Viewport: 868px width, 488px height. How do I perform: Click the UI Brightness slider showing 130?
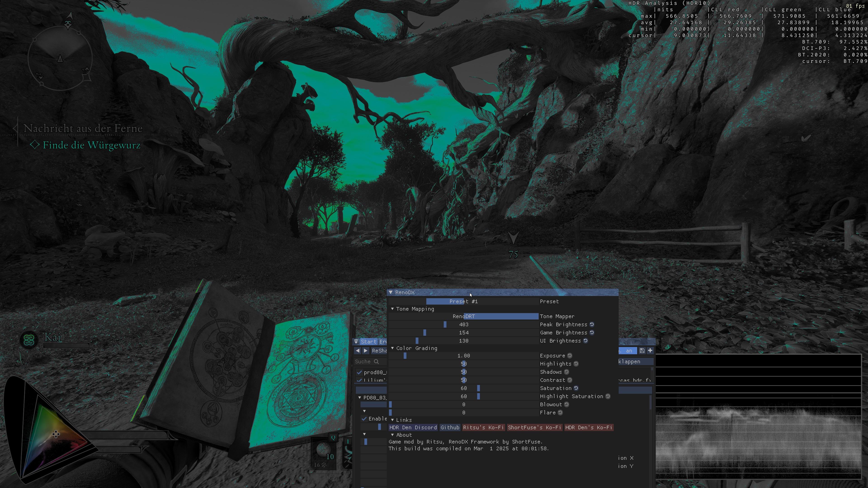click(464, 340)
